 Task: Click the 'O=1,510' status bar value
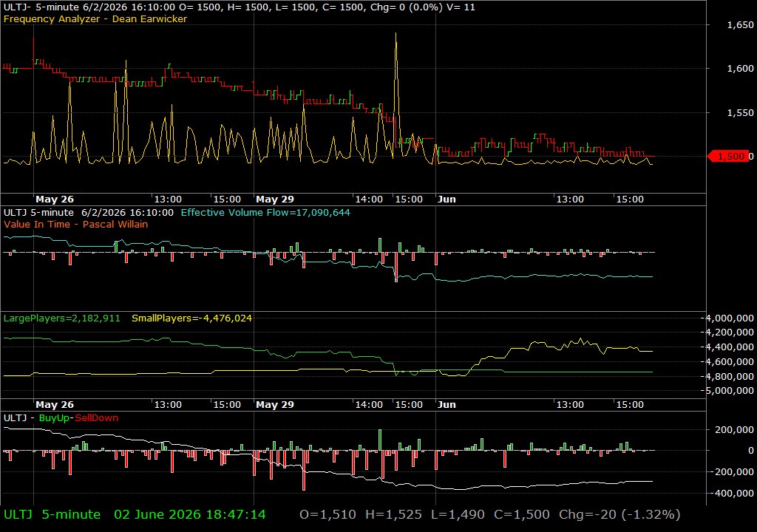(327, 514)
